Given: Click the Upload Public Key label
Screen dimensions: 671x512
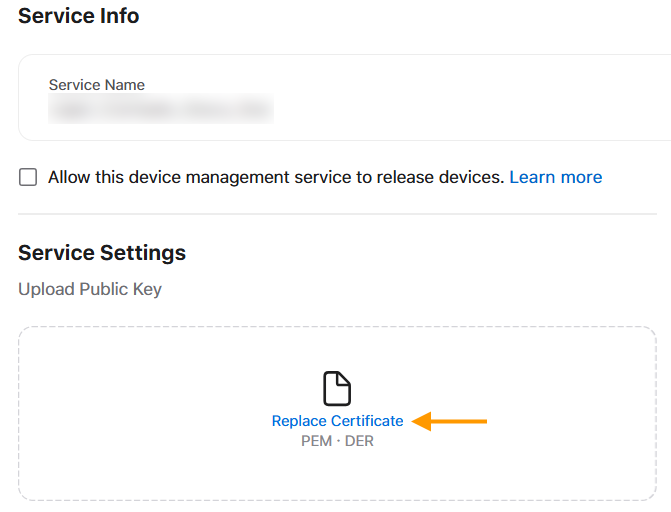Looking at the screenshot, I should [x=90, y=289].
